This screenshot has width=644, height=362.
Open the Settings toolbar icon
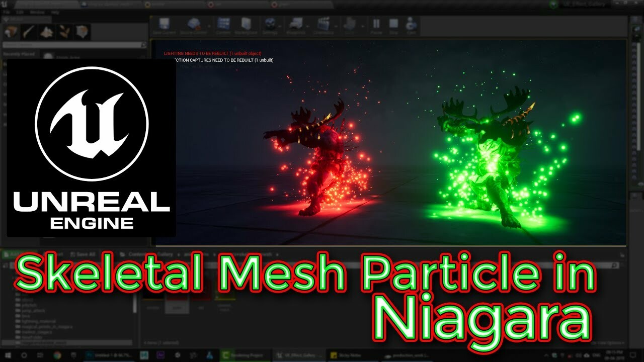pyautogui.click(x=270, y=26)
